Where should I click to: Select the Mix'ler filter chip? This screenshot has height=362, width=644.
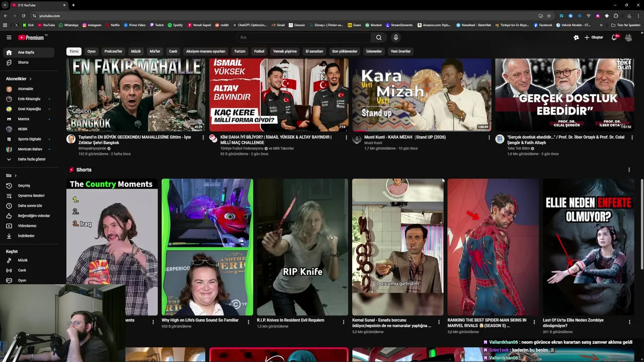click(155, 51)
